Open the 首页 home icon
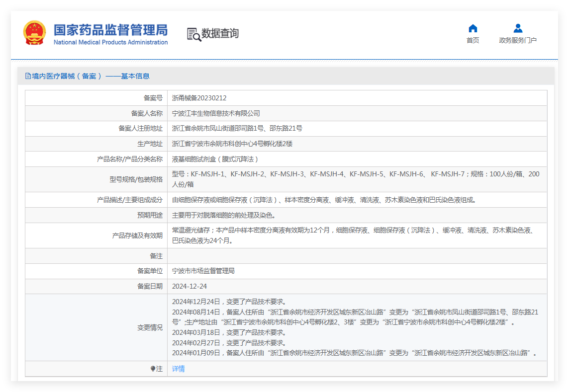This screenshot has height=392, width=569. pos(473,28)
